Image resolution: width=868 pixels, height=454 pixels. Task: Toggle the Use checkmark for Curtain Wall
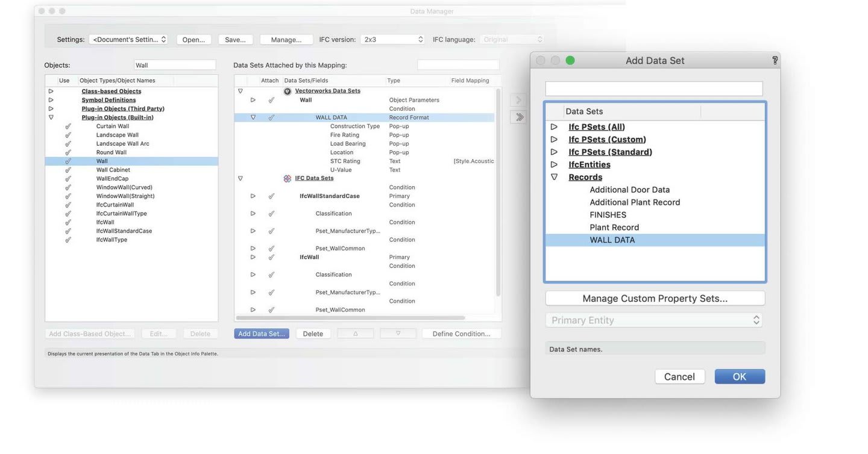(x=68, y=126)
